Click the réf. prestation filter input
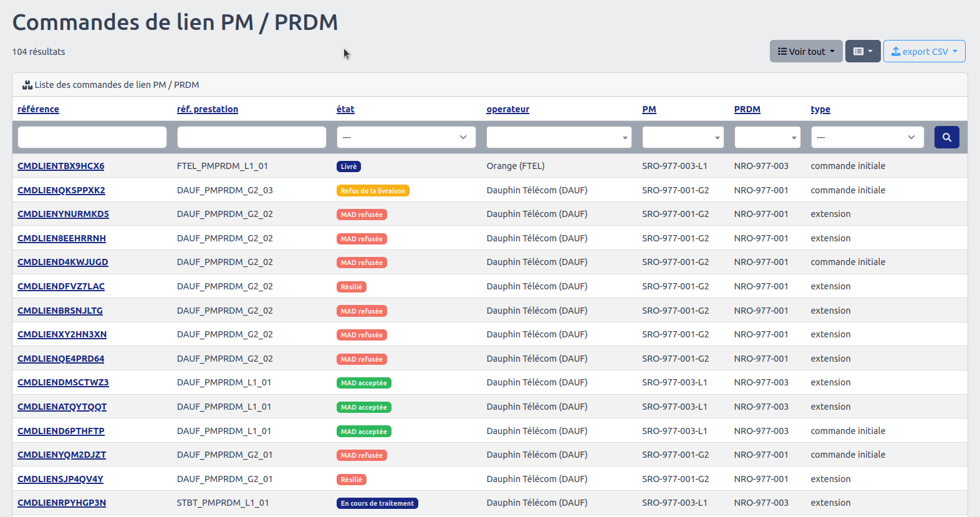Image resolution: width=980 pixels, height=517 pixels. point(251,137)
